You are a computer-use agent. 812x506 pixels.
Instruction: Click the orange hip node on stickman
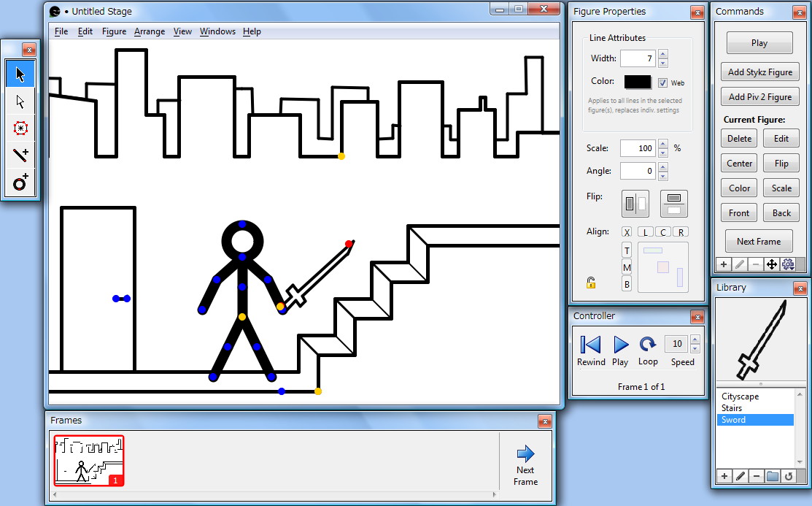241,317
